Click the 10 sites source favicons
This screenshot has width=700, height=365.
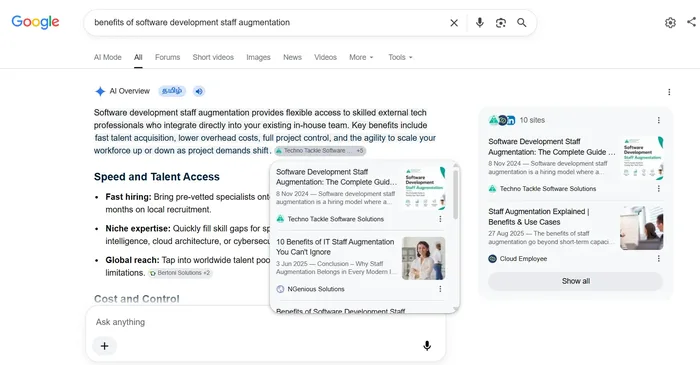502,120
